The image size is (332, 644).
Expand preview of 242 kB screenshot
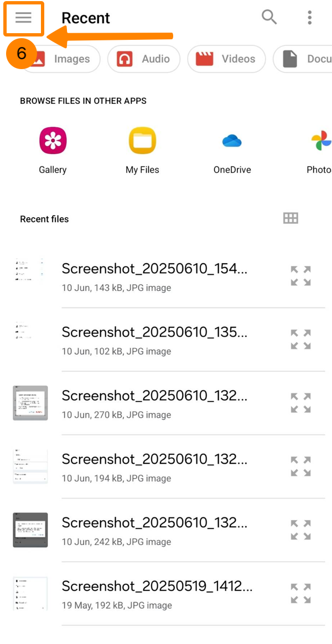(300, 530)
